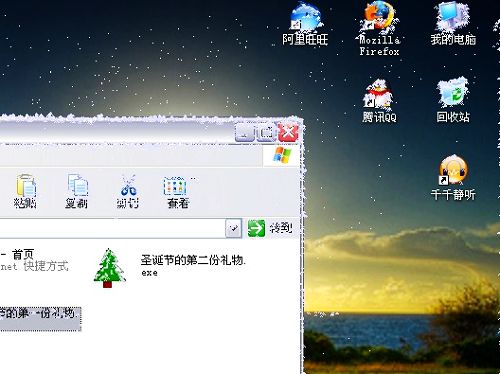
Task: Open the 查看 views toolbar button
Action: pyautogui.click(x=178, y=191)
